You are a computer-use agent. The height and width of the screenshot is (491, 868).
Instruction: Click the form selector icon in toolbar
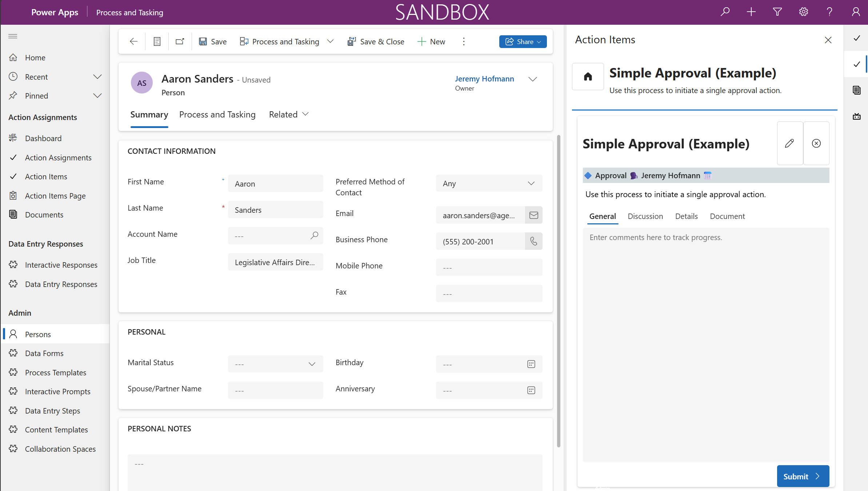click(x=157, y=41)
